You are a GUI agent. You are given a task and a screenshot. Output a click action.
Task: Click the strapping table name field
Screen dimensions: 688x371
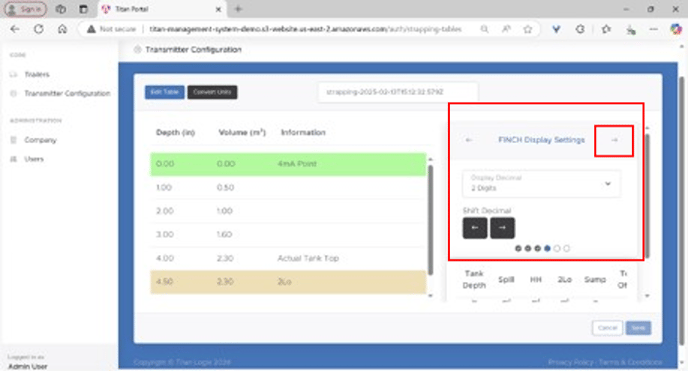coord(398,92)
